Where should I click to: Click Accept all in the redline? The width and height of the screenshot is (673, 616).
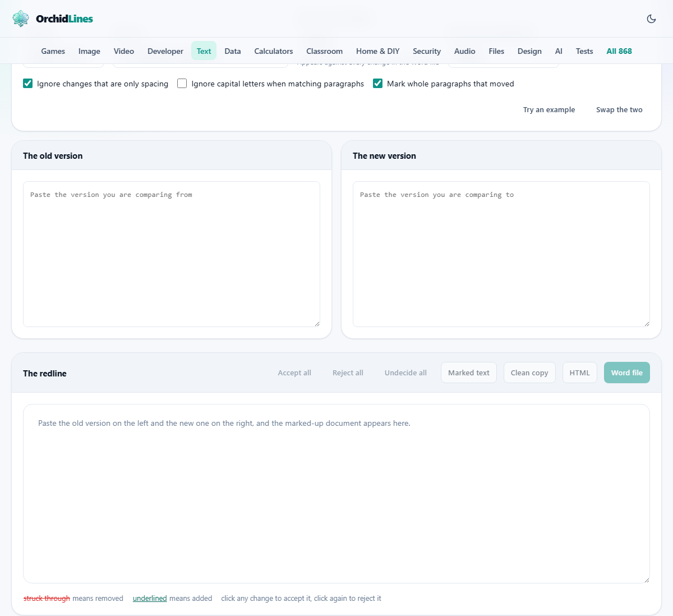click(294, 373)
